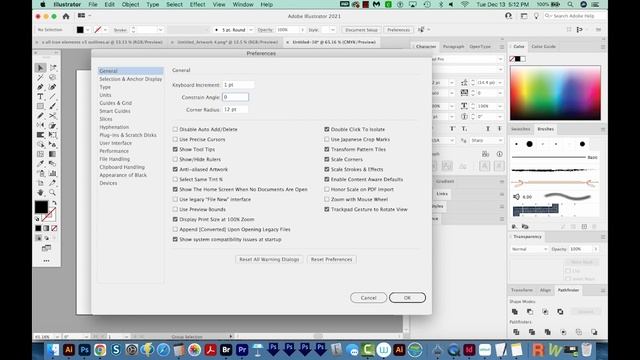Select the Paintbrush tool
This screenshot has width=640, height=360.
point(53,106)
